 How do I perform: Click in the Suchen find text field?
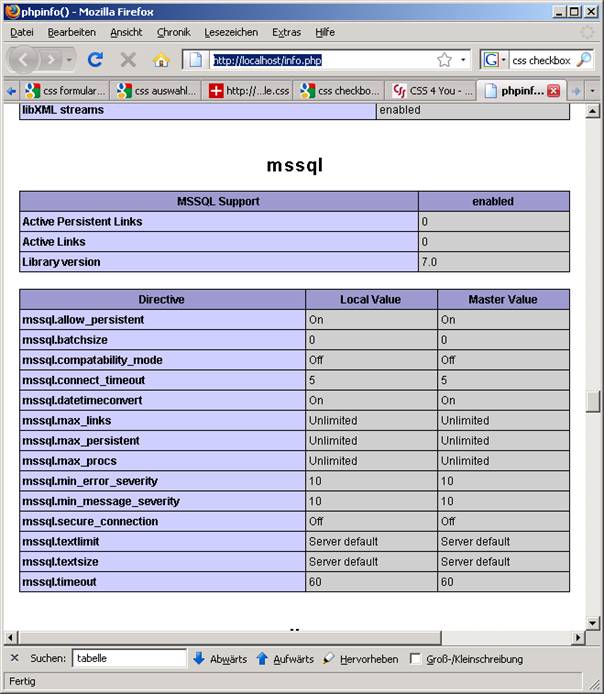pyautogui.click(x=128, y=659)
